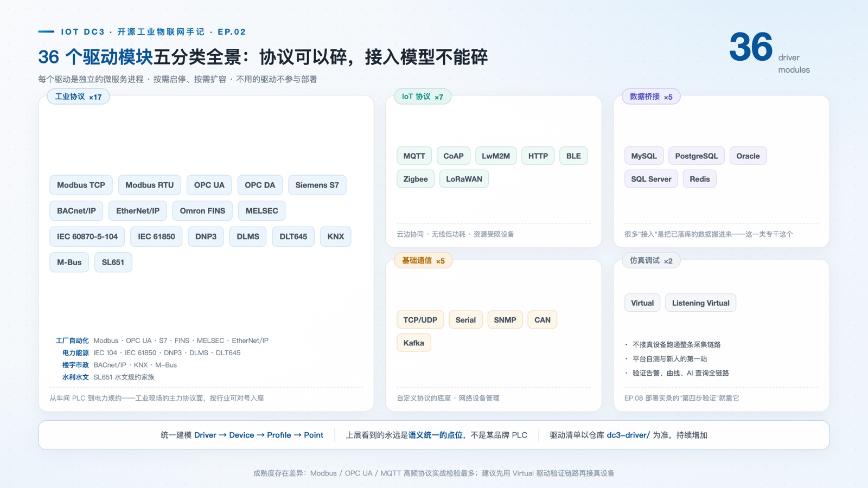Click the Serial chip
Screen dimensions: 868x488
[x=465, y=320]
